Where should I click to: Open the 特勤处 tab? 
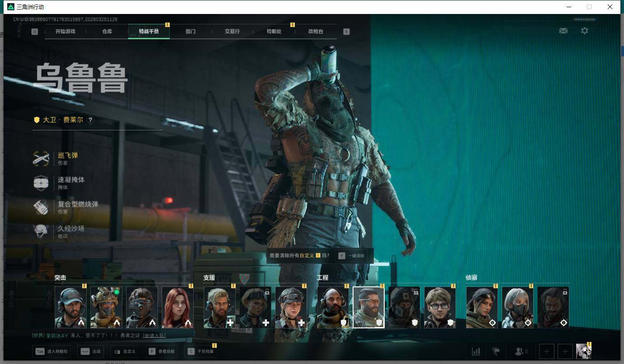[x=274, y=32]
